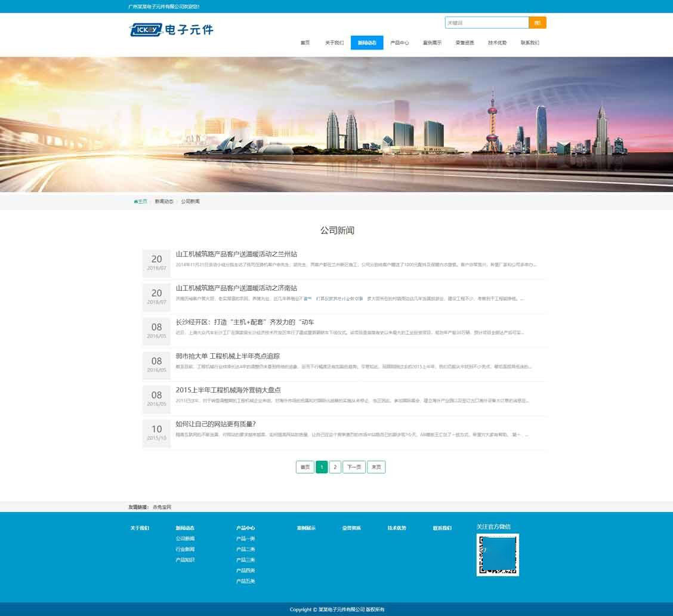Viewport: 673px width, 616px height.
Task: Click the ICKEY 电子元件 company logo
Action: [170, 29]
